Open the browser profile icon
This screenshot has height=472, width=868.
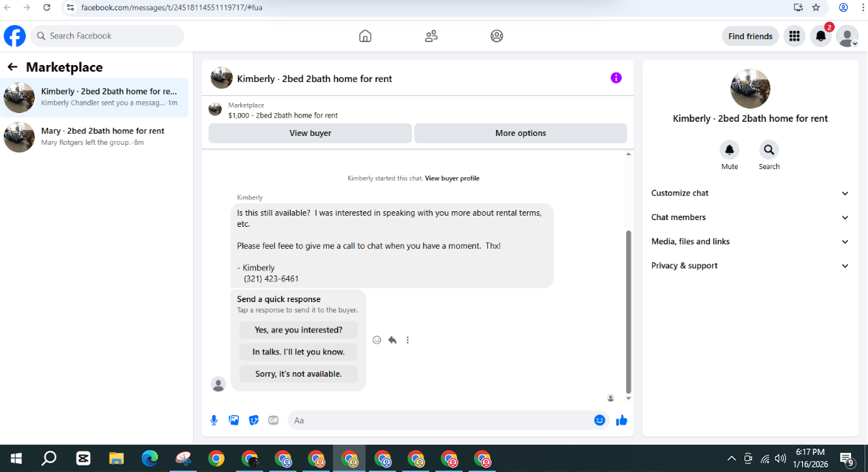[843, 7]
